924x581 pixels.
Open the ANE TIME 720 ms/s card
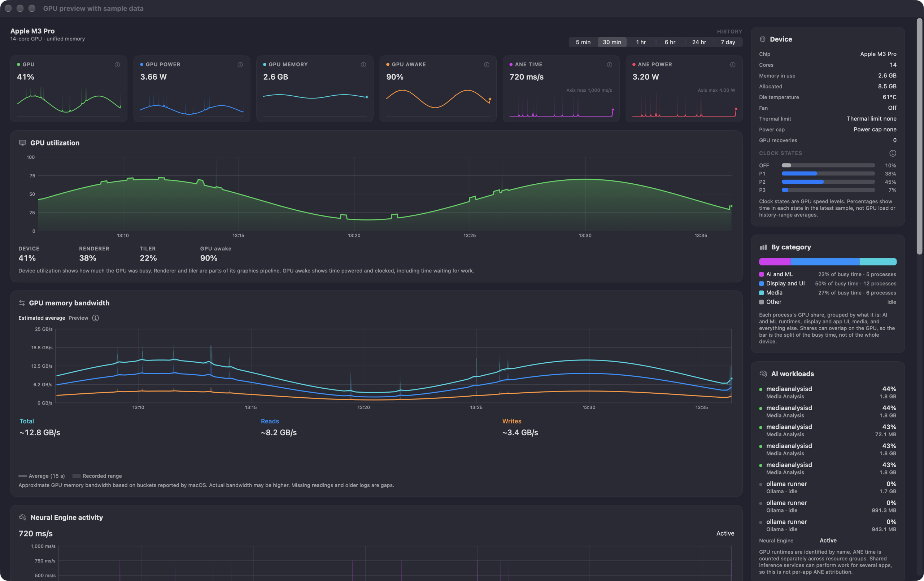click(x=561, y=89)
